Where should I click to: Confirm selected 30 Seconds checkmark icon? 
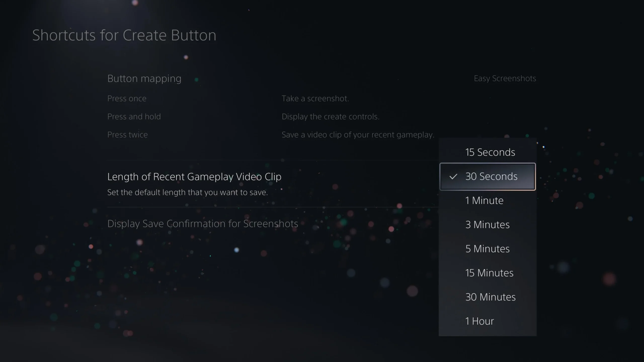coord(453,176)
